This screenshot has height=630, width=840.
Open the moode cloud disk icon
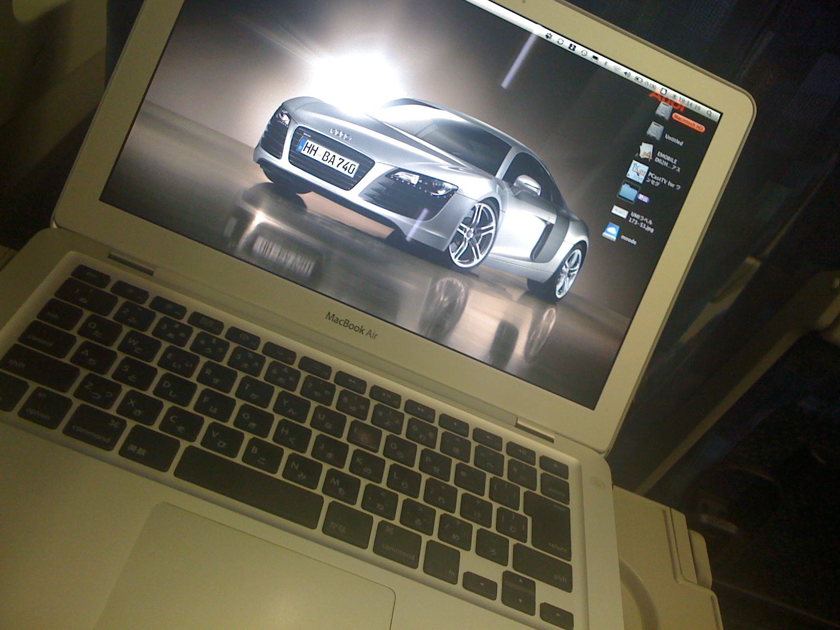611,232
